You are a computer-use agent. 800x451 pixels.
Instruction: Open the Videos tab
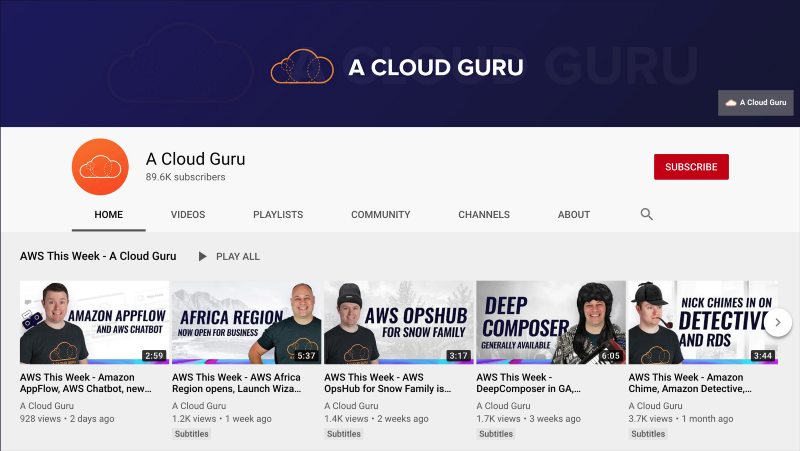(x=188, y=215)
